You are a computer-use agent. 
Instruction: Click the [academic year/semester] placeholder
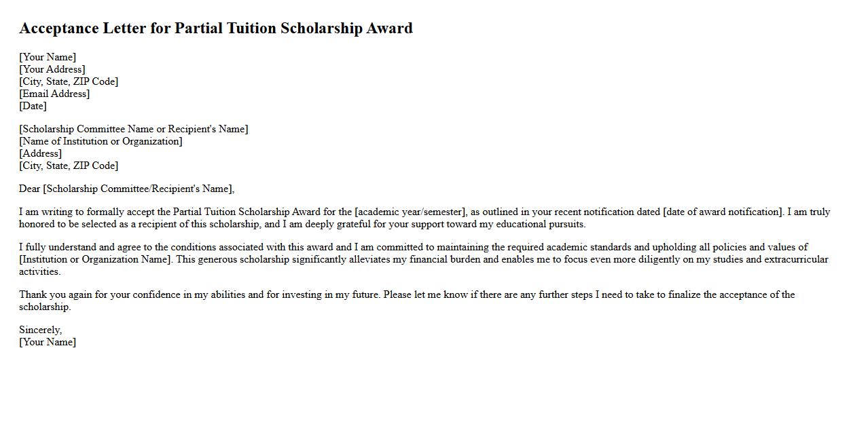click(410, 212)
